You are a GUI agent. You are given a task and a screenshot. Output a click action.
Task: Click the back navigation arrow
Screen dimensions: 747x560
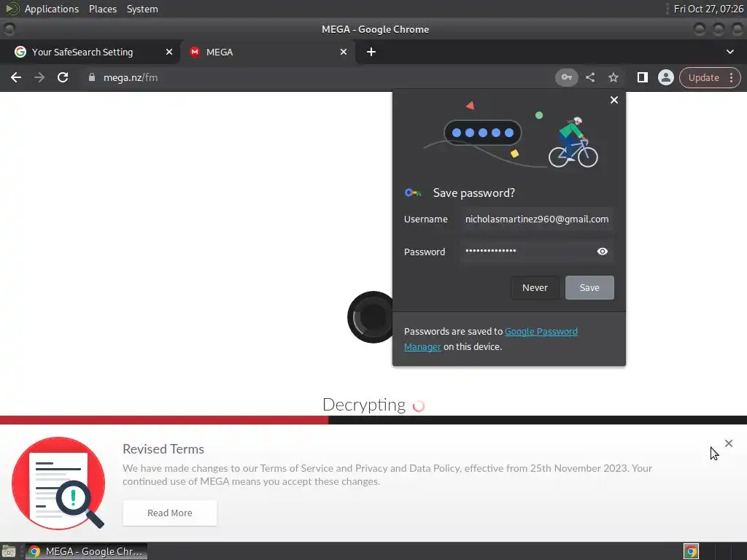[16, 77]
